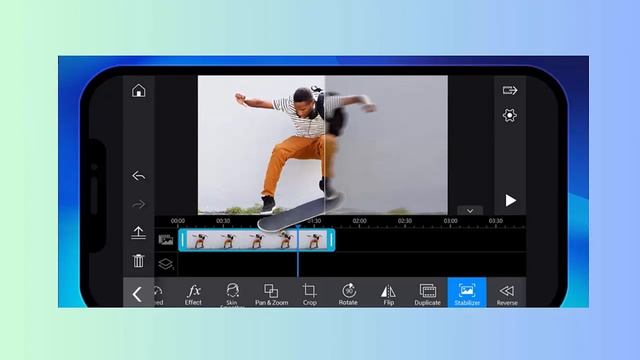Select the Duplicate tool
Screen dimensions: 640x360
pos(427,294)
